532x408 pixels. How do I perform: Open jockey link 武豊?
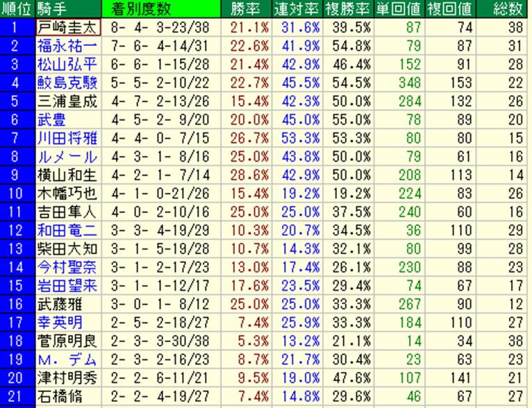coord(51,119)
